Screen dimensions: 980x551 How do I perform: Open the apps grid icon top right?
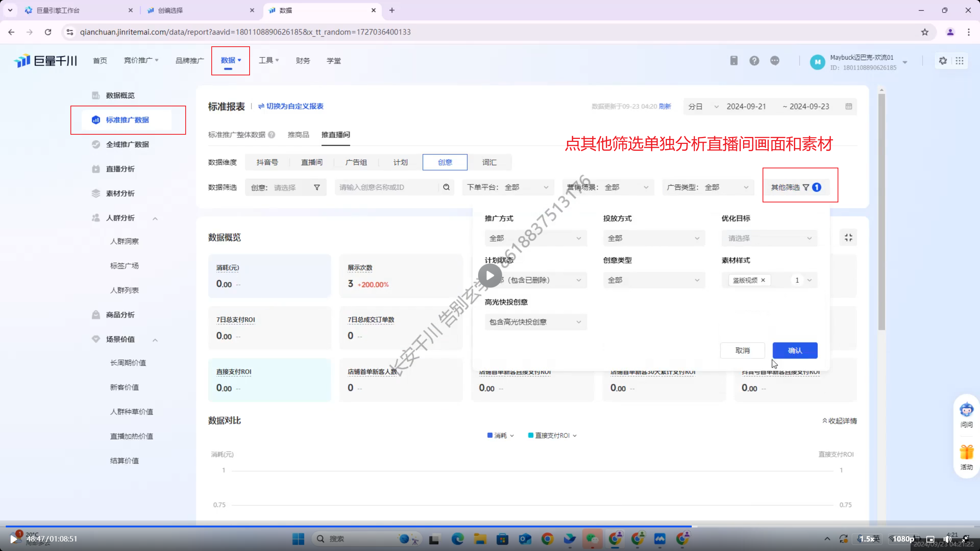(x=959, y=61)
